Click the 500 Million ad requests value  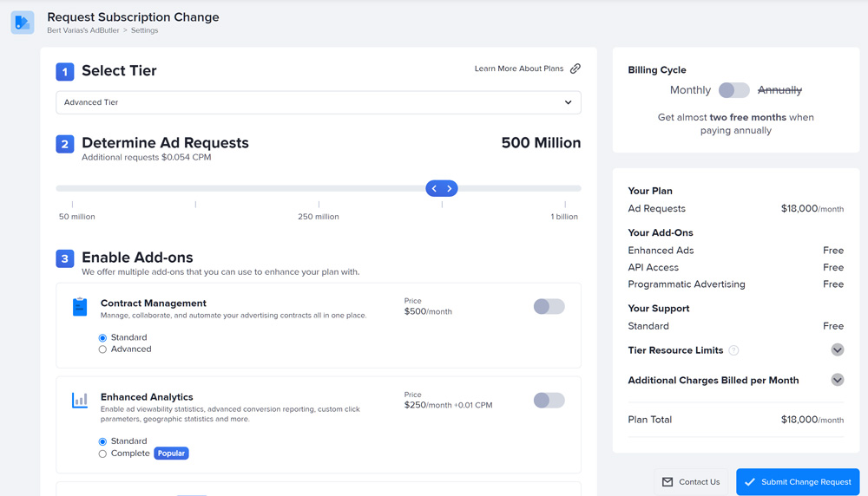(541, 143)
